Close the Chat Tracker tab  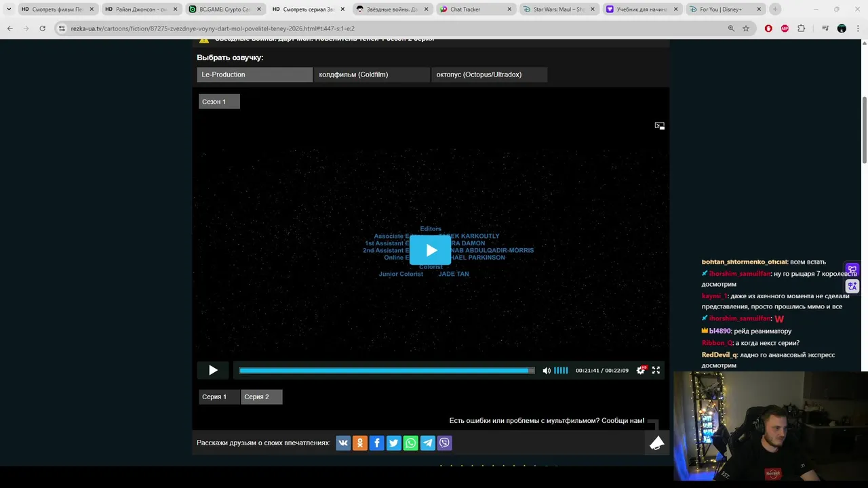pos(509,9)
